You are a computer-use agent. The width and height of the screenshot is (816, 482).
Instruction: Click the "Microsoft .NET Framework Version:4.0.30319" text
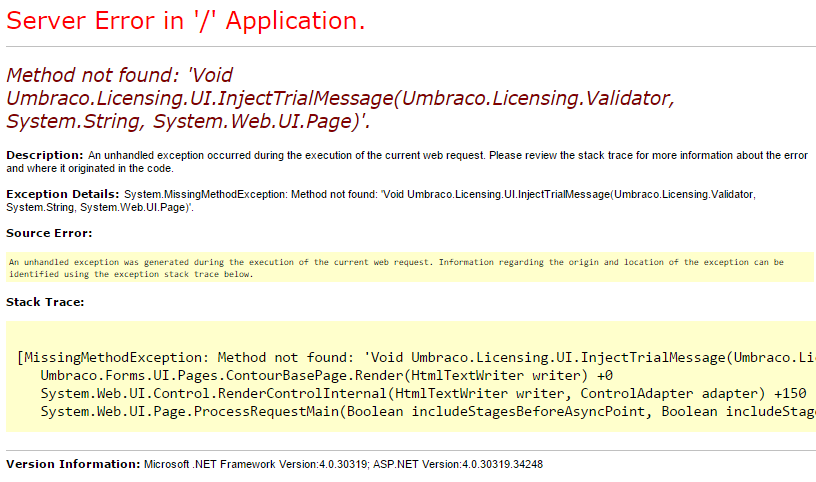pyautogui.click(x=256, y=464)
